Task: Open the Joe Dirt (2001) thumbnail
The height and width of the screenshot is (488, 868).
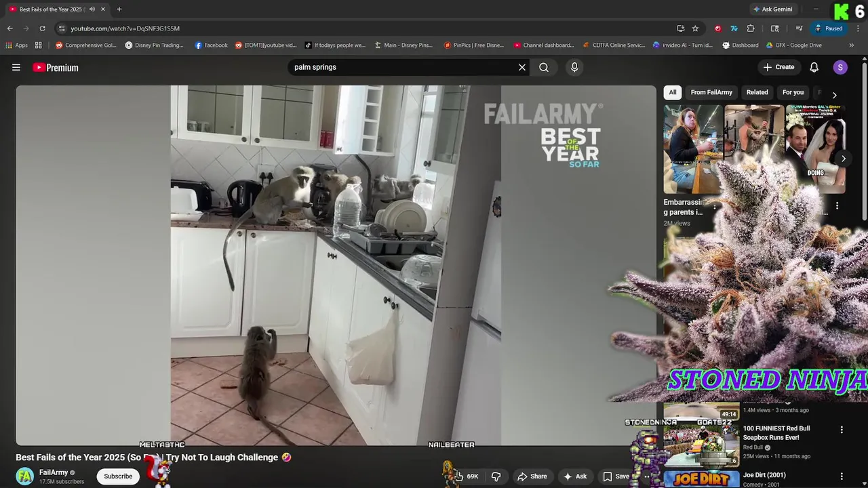Action: pyautogui.click(x=701, y=479)
